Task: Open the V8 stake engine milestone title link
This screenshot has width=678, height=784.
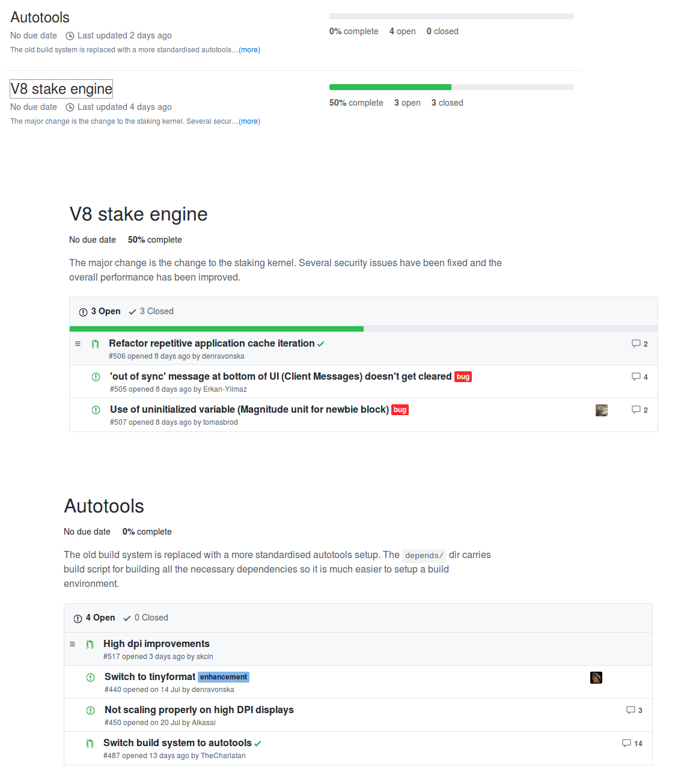Action: pyautogui.click(x=61, y=89)
